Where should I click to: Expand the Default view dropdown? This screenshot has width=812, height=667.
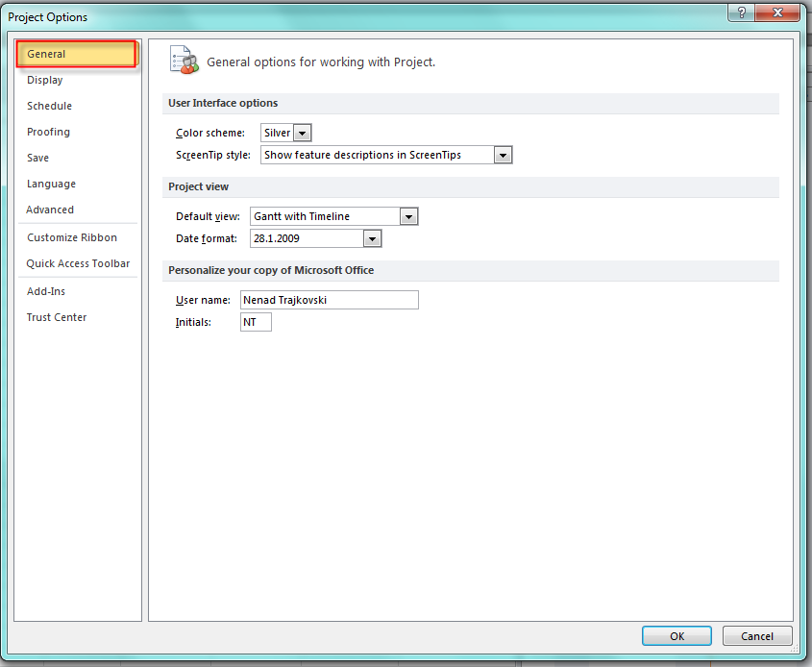(x=408, y=217)
